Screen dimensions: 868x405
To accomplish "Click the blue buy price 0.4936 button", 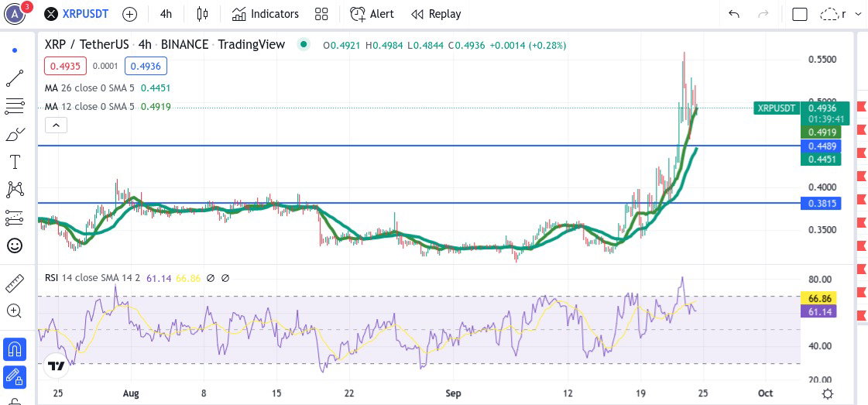I will (146, 67).
